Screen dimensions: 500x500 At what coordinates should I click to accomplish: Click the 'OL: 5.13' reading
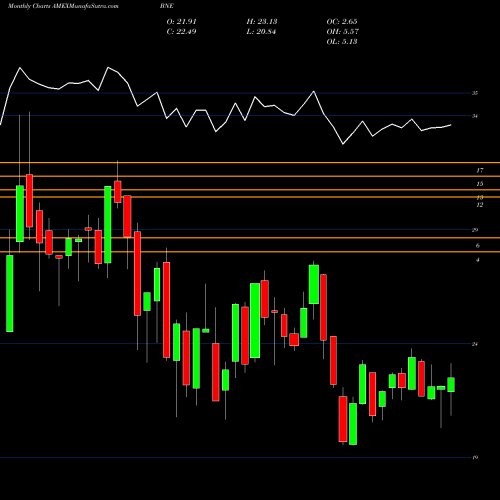point(342,42)
